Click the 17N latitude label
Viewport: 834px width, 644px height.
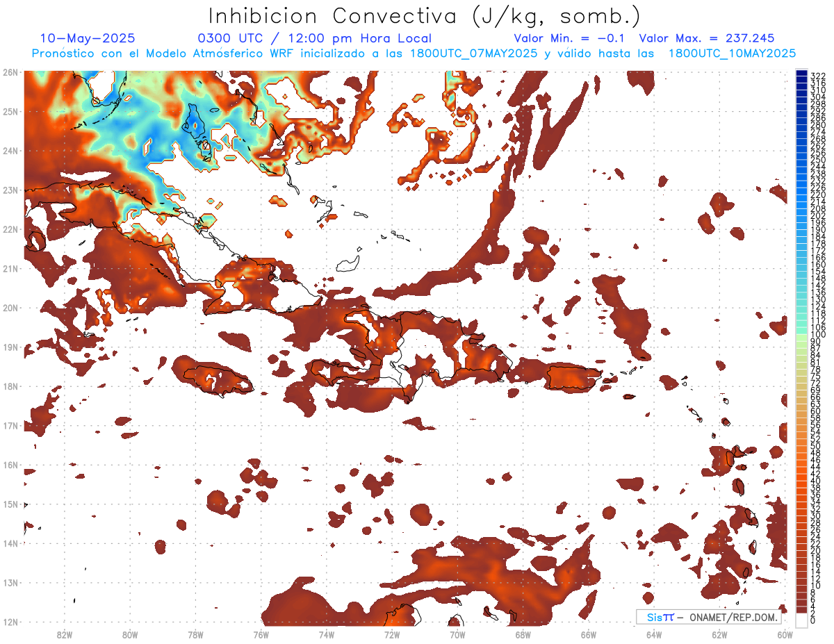pos(10,425)
